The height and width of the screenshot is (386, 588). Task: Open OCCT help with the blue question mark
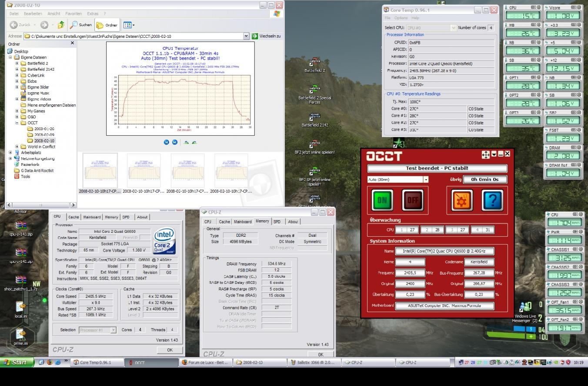(492, 200)
